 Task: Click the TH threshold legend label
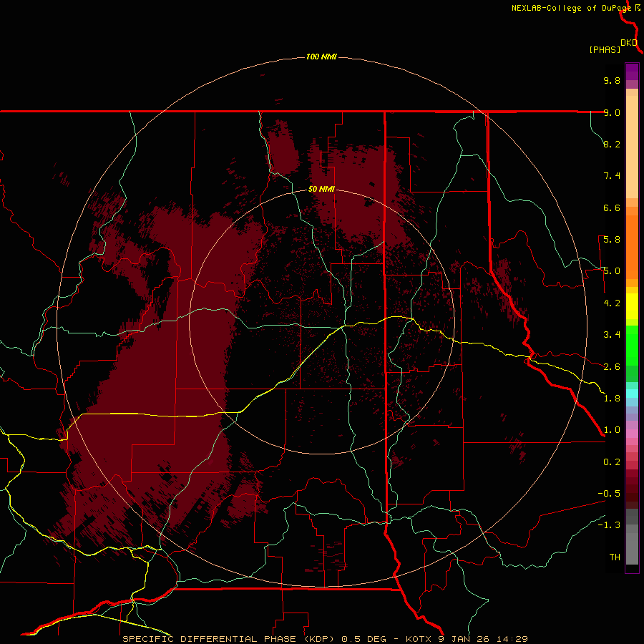(615, 557)
